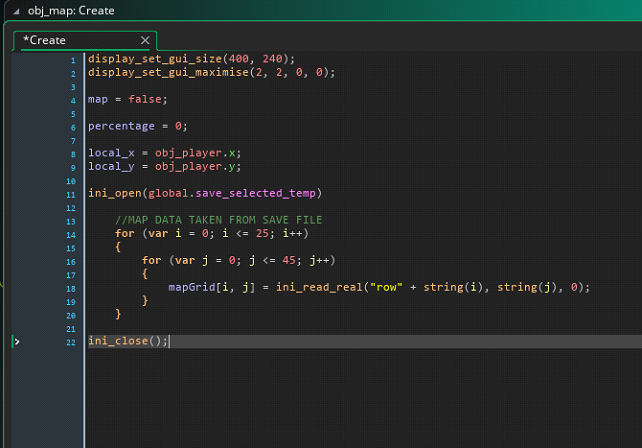Viewport: 642px width, 448px height.
Task: Click the inner for loop with j <= 45
Action: pos(239,260)
